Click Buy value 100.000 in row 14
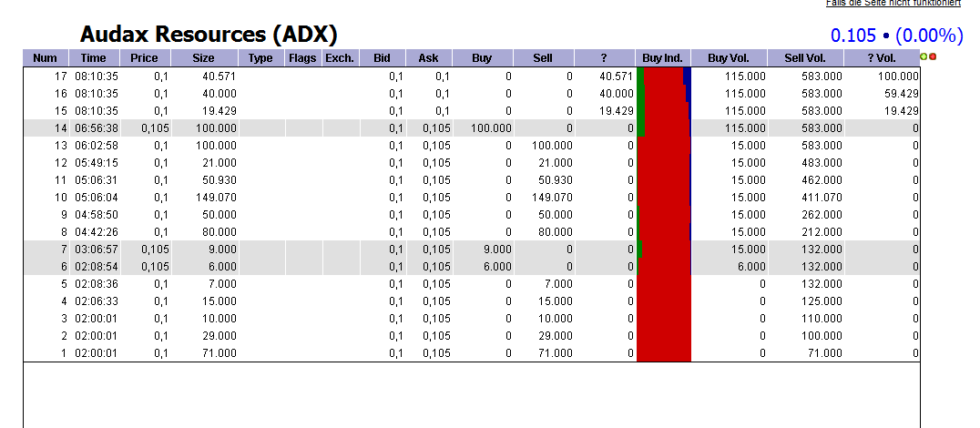 493,128
